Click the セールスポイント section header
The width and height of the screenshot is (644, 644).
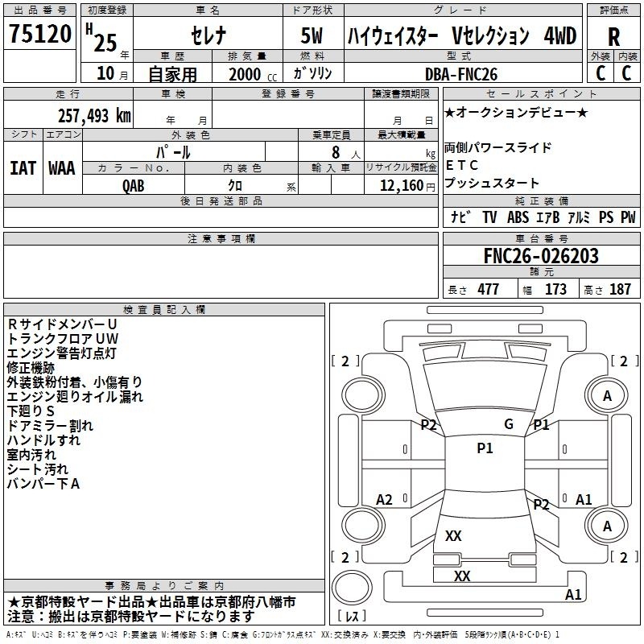(x=541, y=93)
